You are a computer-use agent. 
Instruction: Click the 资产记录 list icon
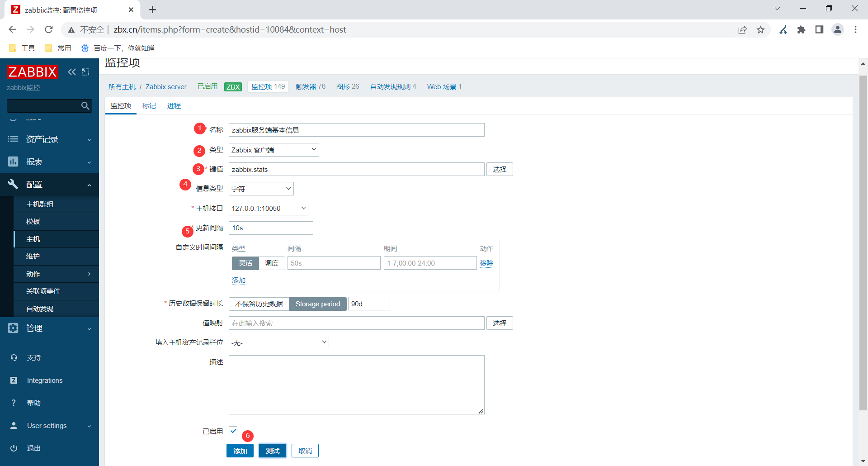click(13, 139)
